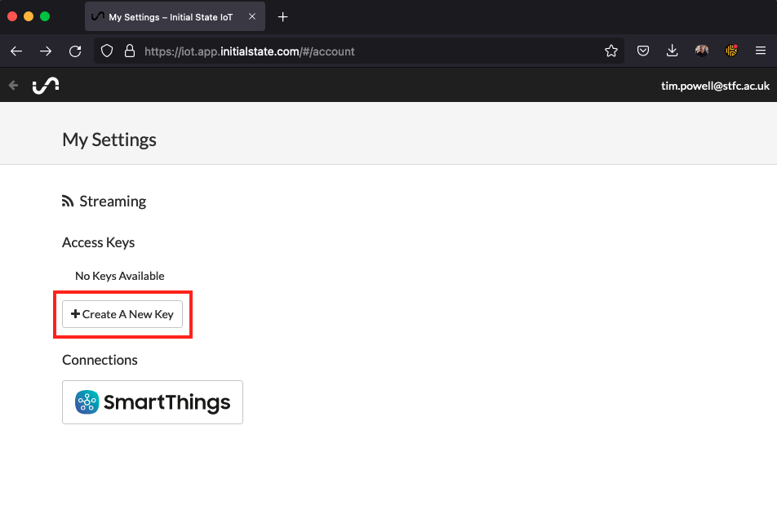Click the Streaming feed icon
Viewport: 777px width, 532px height.
(x=68, y=201)
